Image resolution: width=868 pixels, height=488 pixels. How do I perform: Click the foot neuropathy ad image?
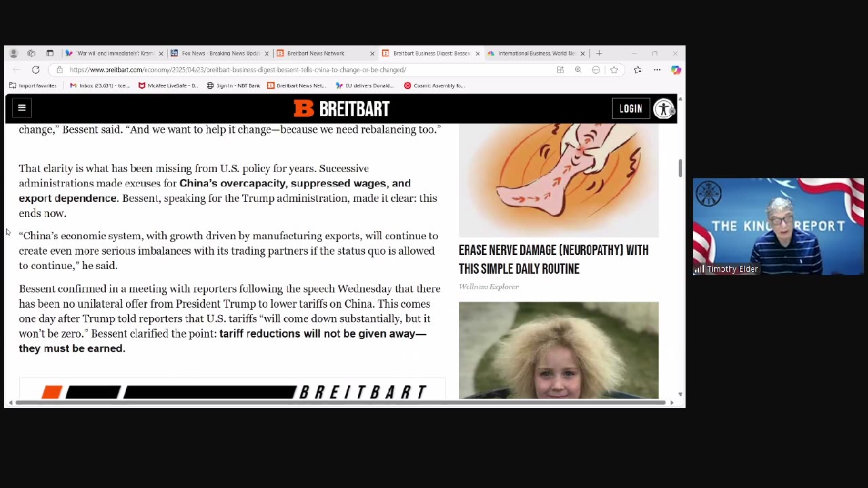pyautogui.click(x=559, y=180)
